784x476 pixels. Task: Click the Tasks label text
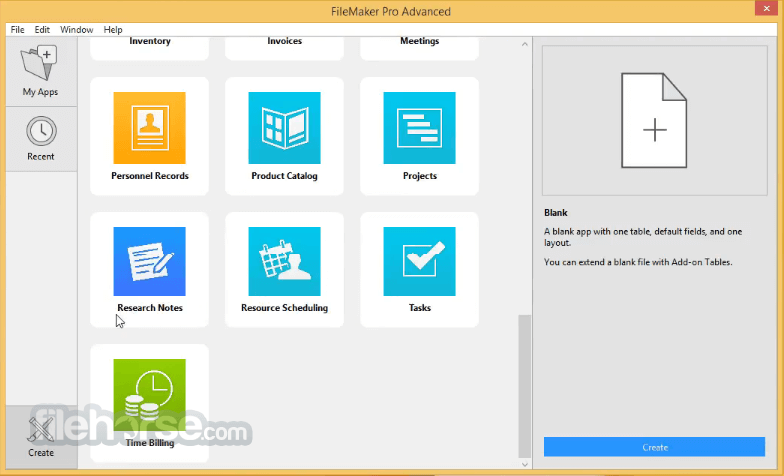tap(420, 308)
